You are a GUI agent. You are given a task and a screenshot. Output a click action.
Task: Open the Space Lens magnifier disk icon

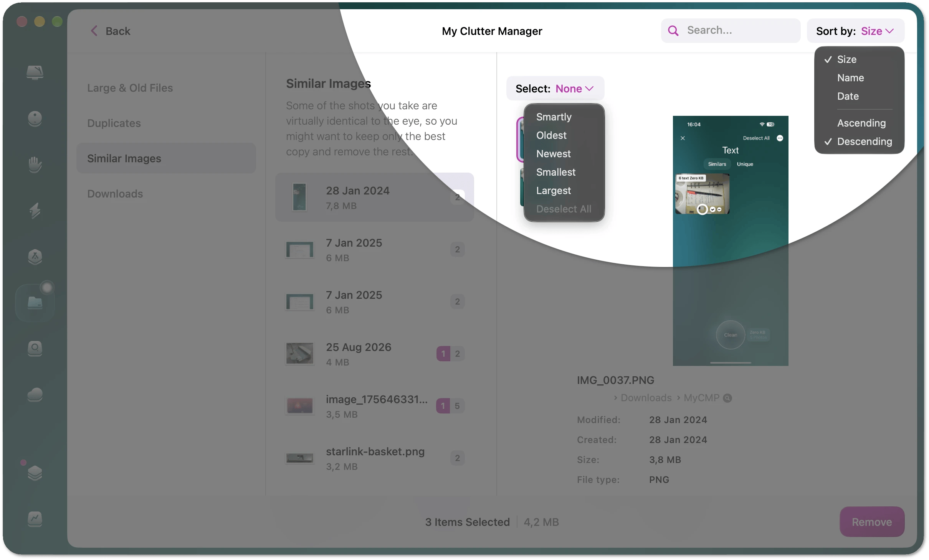tap(35, 349)
